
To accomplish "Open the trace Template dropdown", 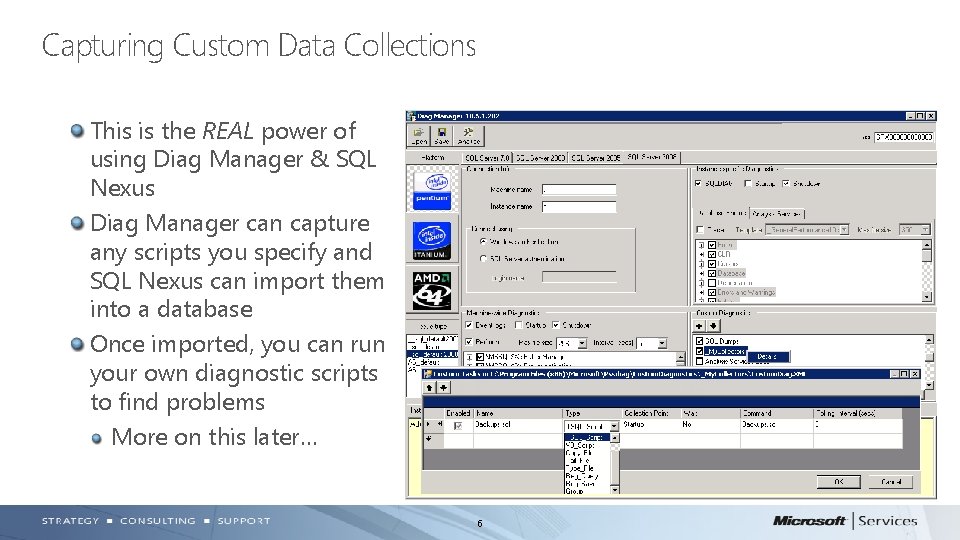I will tap(844, 230).
